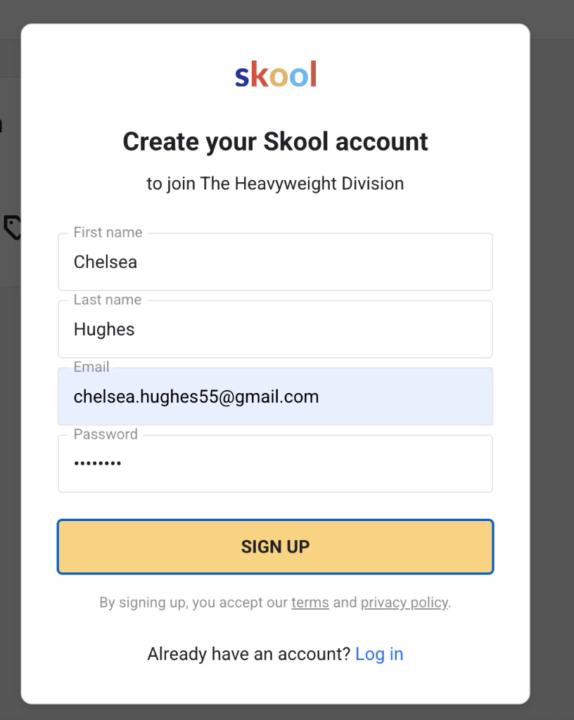Go to Log in link

click(379, 654)
